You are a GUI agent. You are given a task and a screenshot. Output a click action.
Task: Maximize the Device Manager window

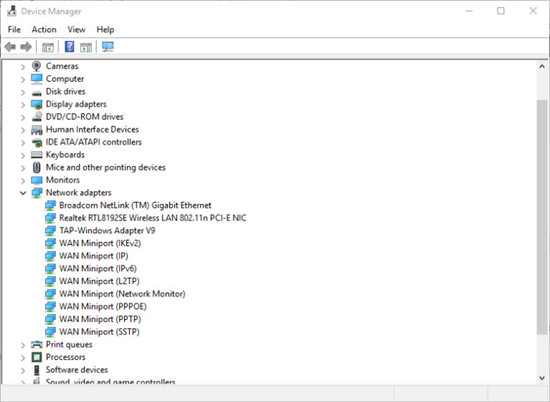tap(501, 11)
